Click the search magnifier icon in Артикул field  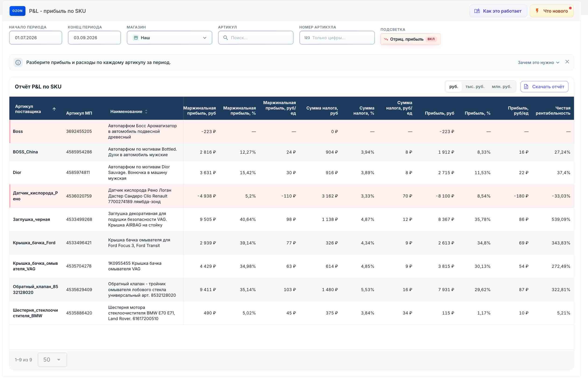coord(225,38)
